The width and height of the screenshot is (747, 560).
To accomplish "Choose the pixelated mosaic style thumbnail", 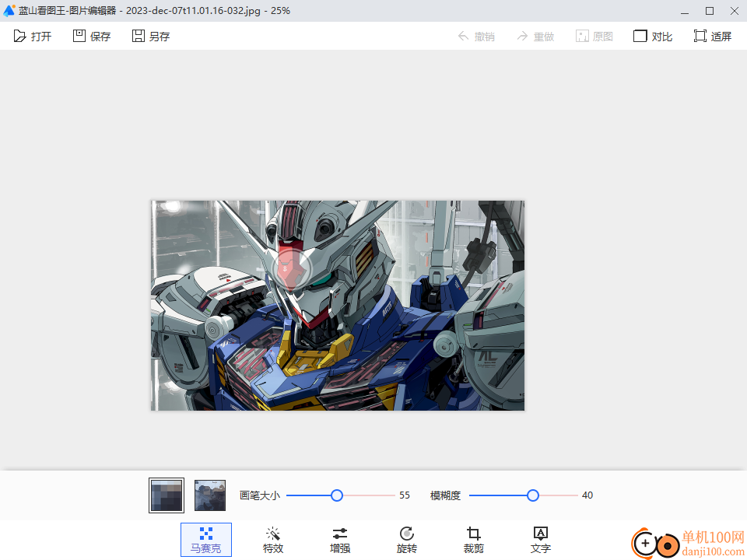I will [167, 495].
